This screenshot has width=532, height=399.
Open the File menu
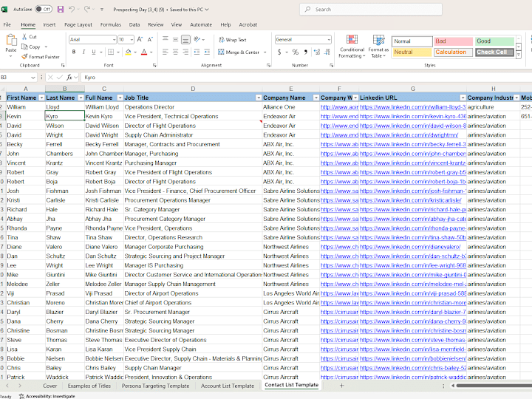[7, 25]
